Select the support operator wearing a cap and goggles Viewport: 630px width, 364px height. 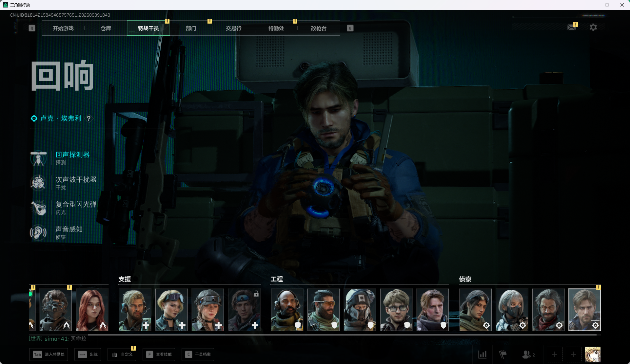(208, 310)
